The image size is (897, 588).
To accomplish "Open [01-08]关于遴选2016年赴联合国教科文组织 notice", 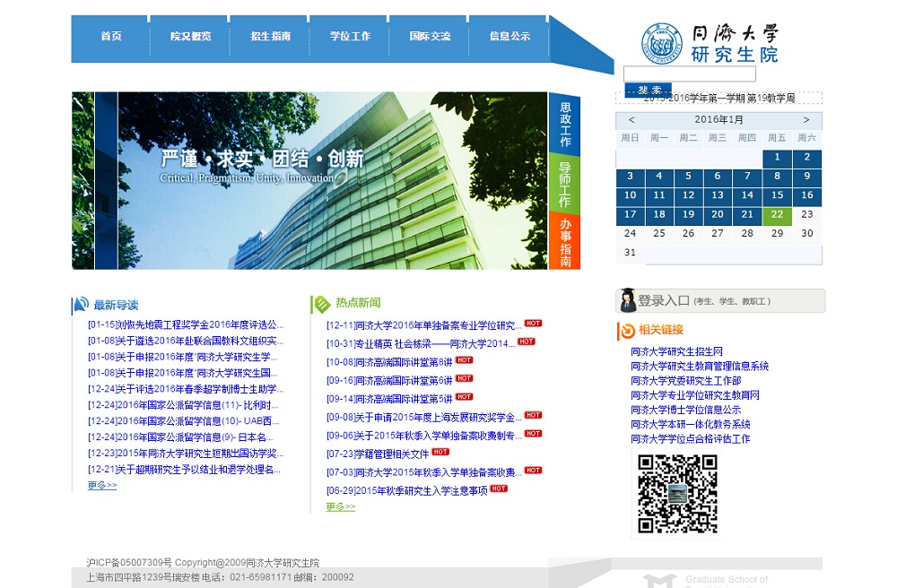I will click(186, 342).
